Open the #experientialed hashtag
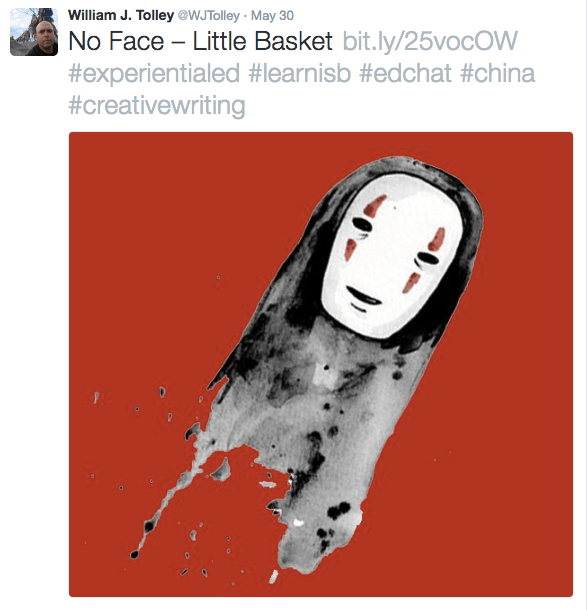Screen dimensions: 587x610 [x=154, y=74]
